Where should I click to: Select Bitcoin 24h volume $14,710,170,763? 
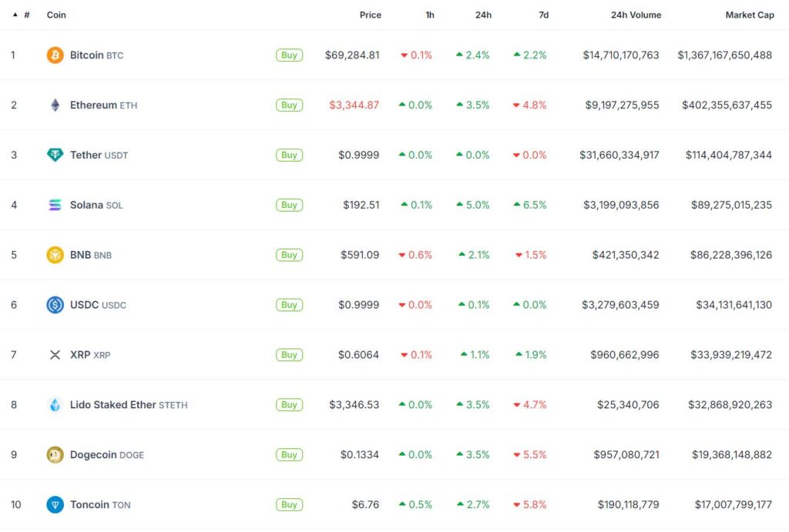621,55
